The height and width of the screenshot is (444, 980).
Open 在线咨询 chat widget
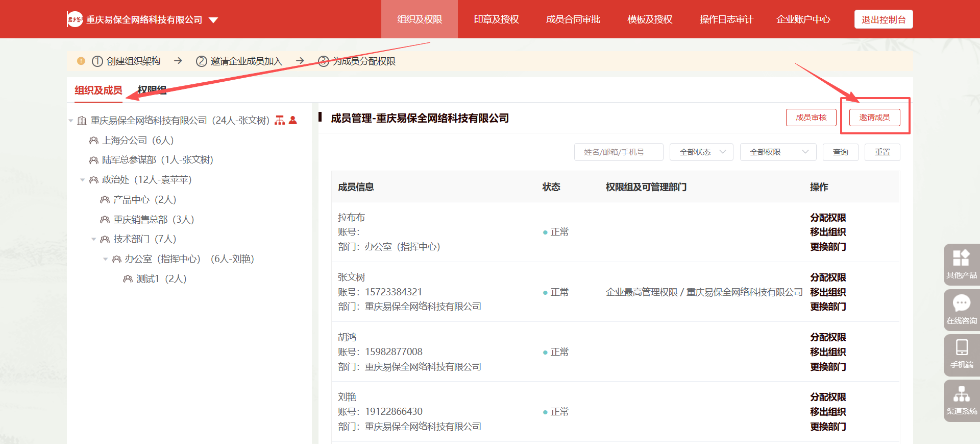961,309
